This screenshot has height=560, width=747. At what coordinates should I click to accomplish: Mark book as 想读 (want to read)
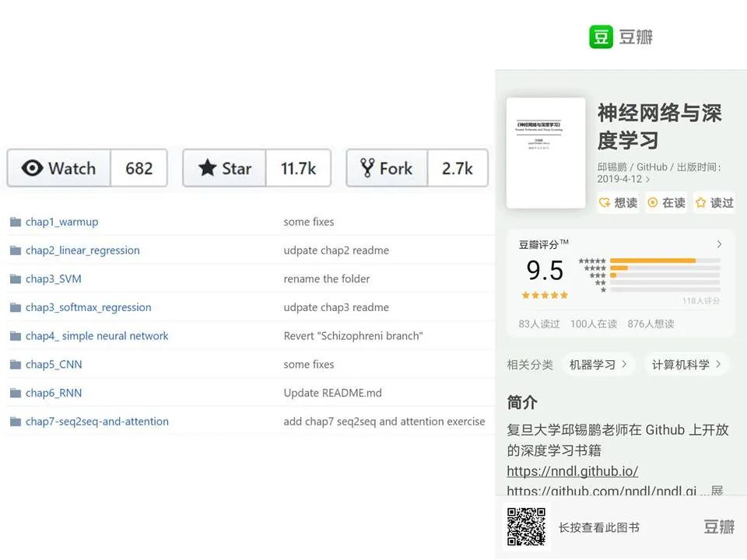click(x=618, y=203)
